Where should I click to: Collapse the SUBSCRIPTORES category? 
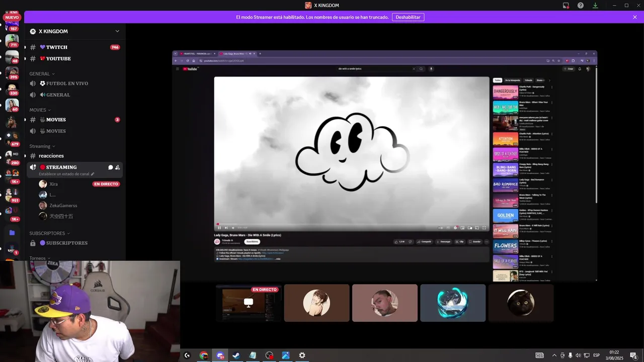(49, 233)
